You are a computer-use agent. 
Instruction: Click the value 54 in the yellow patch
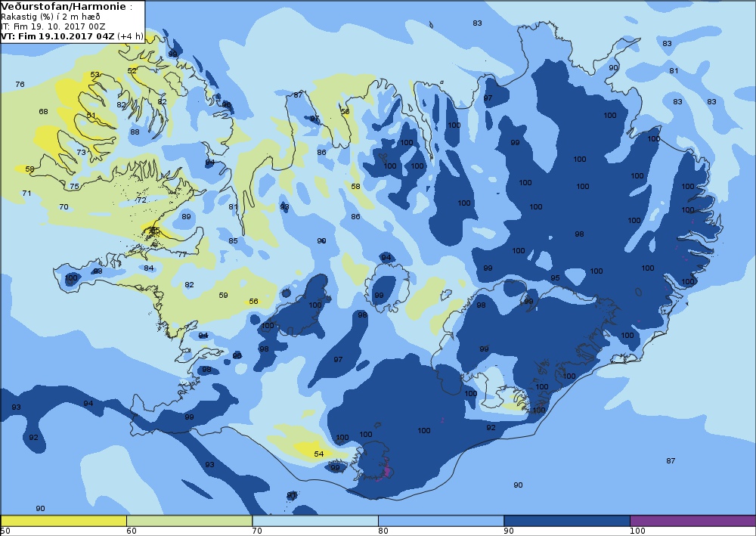(x=319, y=454)
